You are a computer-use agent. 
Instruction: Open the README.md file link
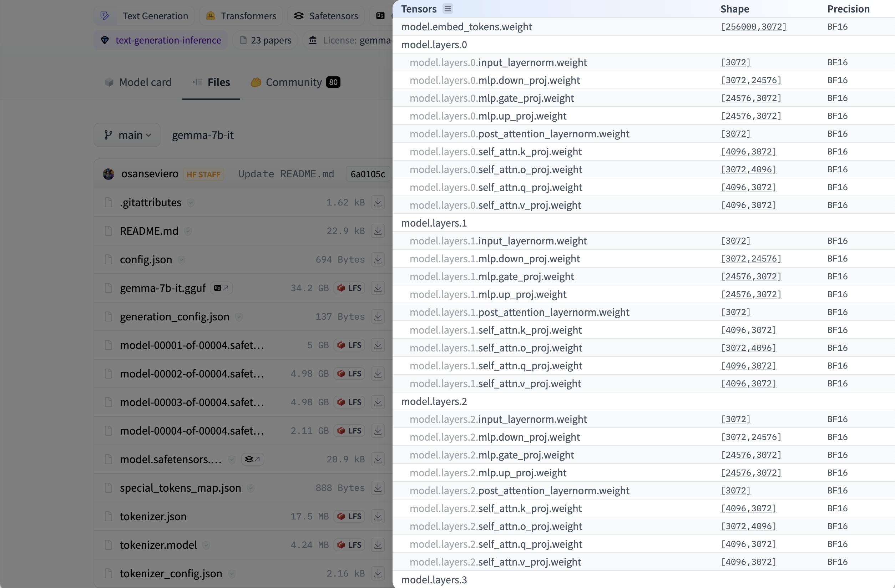tap(149, 231)
